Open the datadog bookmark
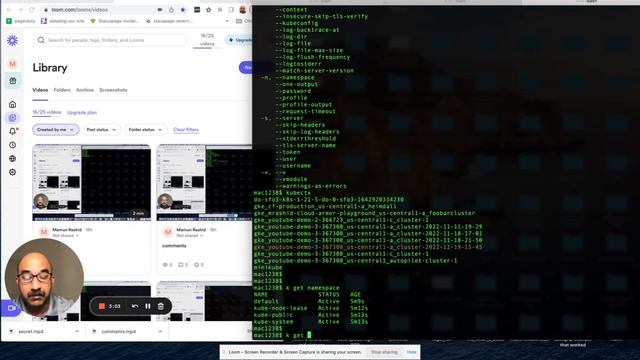Viewport: 640px width, 360px height. 62,21
